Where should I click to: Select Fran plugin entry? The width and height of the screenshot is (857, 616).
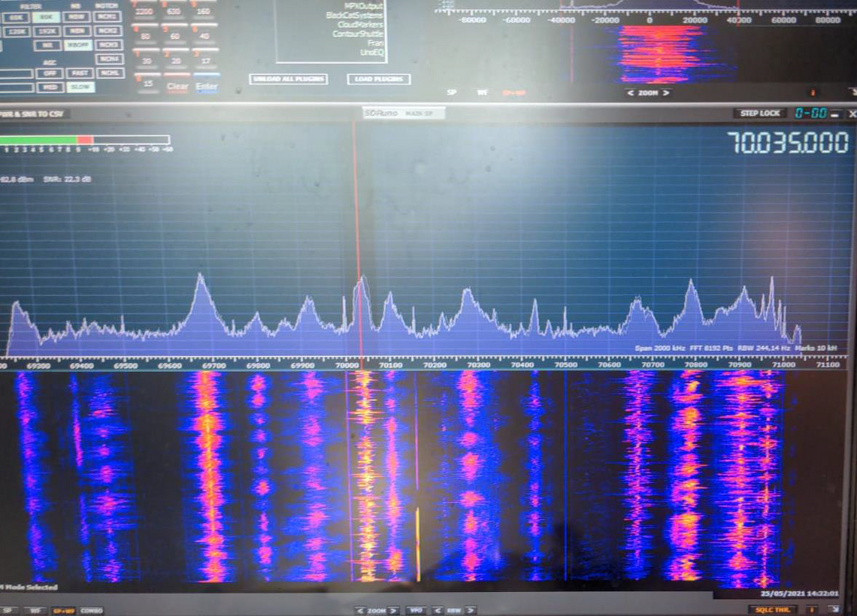pos(375,43)
